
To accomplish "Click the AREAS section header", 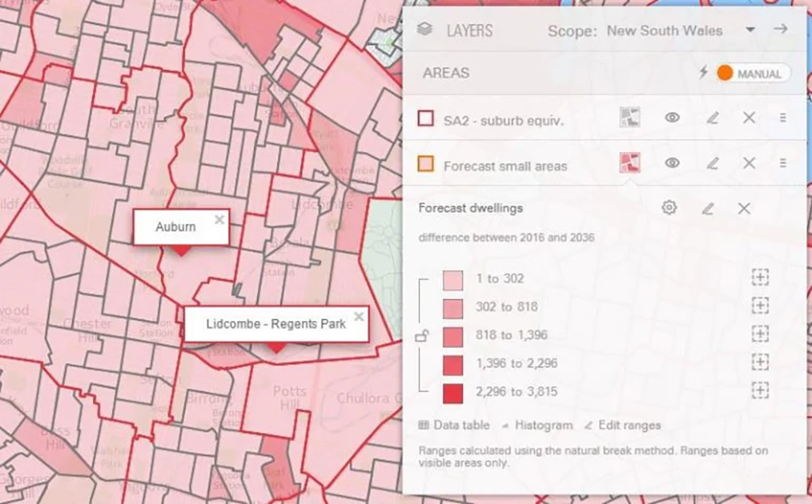I will 446,73.
